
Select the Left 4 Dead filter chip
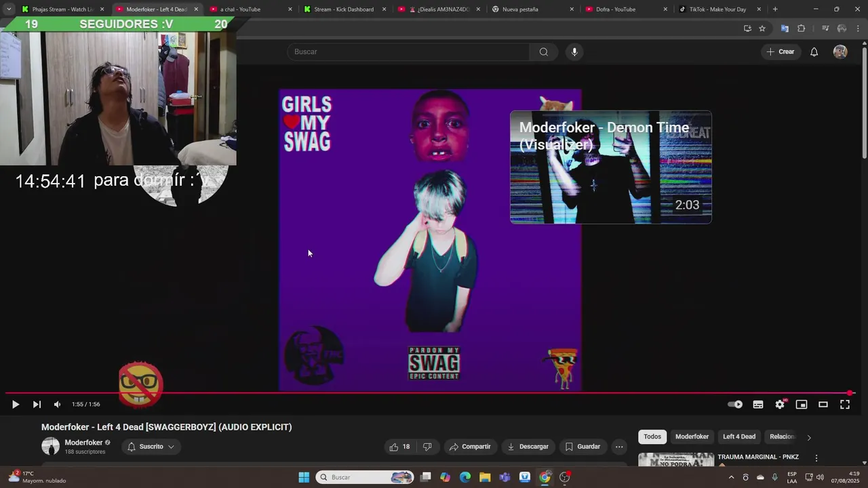click(x=739, y=436)
